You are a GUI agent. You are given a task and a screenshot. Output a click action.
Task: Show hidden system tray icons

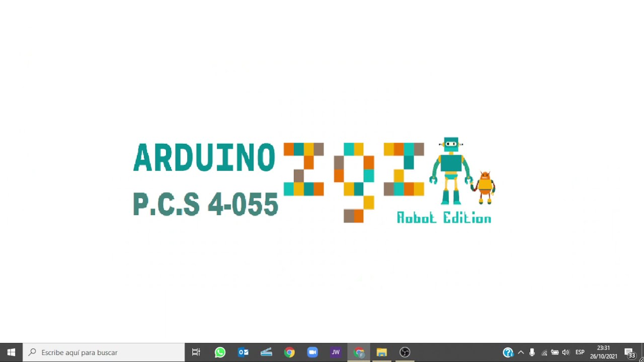[x=521, y=352]
